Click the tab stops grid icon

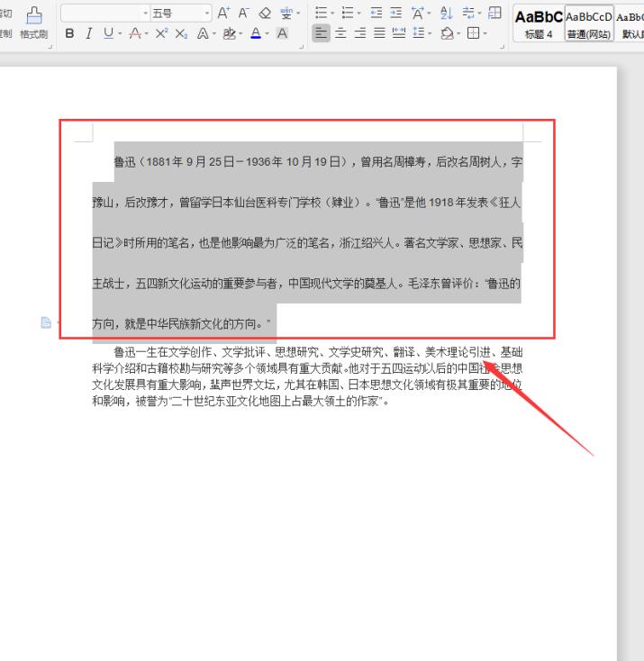coord(494,14)
